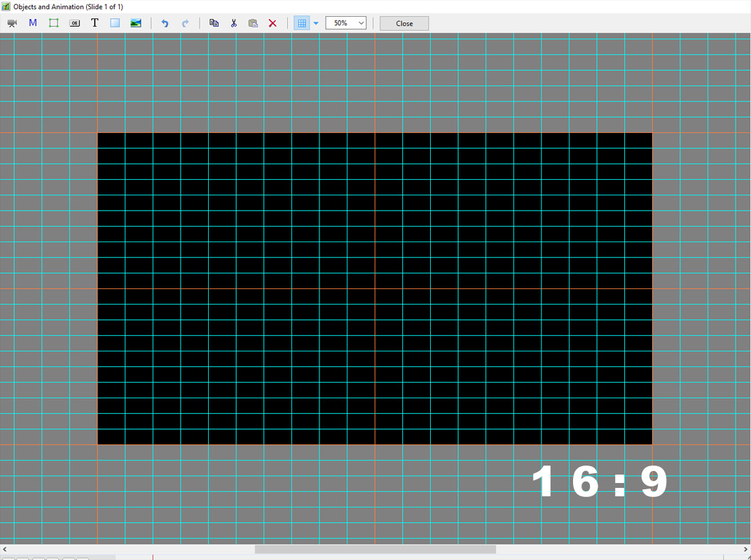Insert a frame object with green rectangle icon
Screen dimensions: 751x560
point(53,23)
